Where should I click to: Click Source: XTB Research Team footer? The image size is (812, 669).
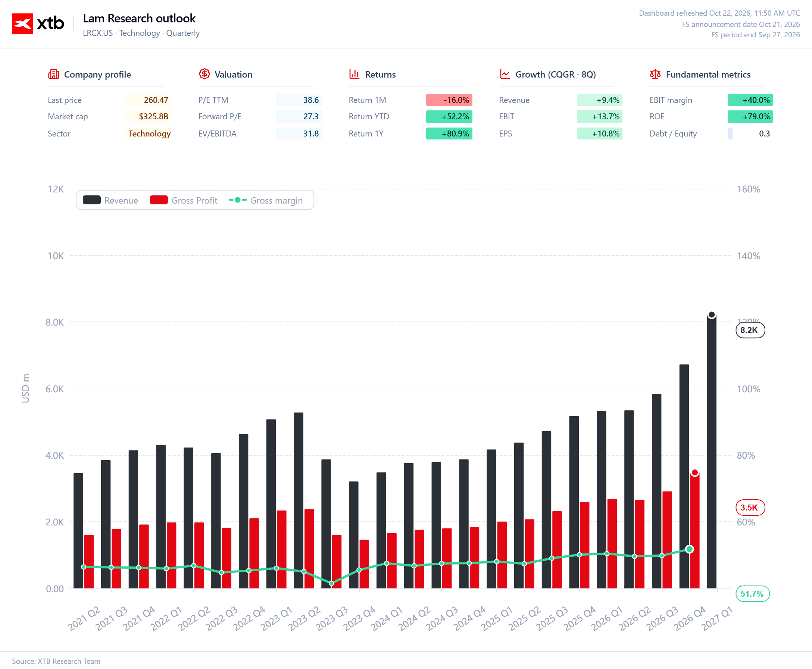click(56, 661)
